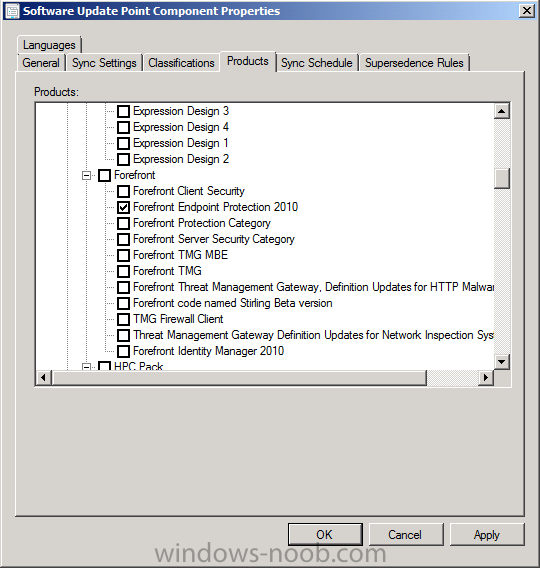Select the Forefront Client Security label
Viewport: 540px width, 568px height.
coord(189,191)
